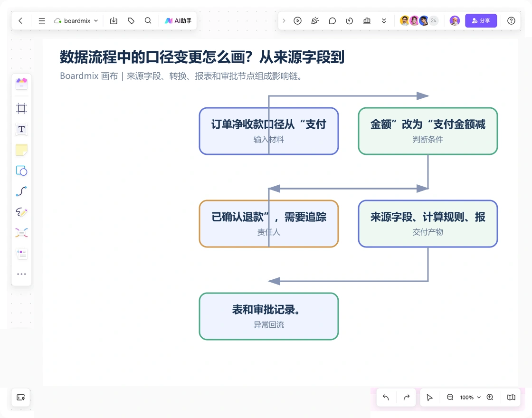Image resolution: width=532 pixels, height=418 pixels.
Task: Undo the last action
Action: point(386,397)
